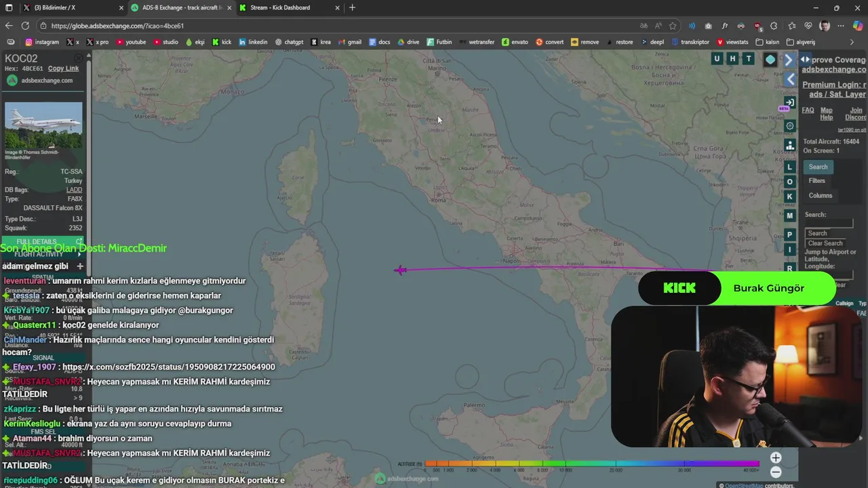Image resolution: width=868 pixels, height=488 pixels.
Task: Click the read aloud icon in address bar
Action: pos(658,26)
